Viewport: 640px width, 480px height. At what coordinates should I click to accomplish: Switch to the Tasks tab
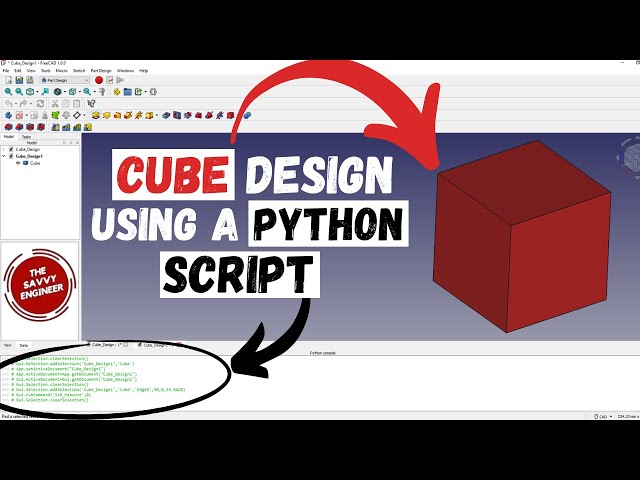(x=26, y=137)
